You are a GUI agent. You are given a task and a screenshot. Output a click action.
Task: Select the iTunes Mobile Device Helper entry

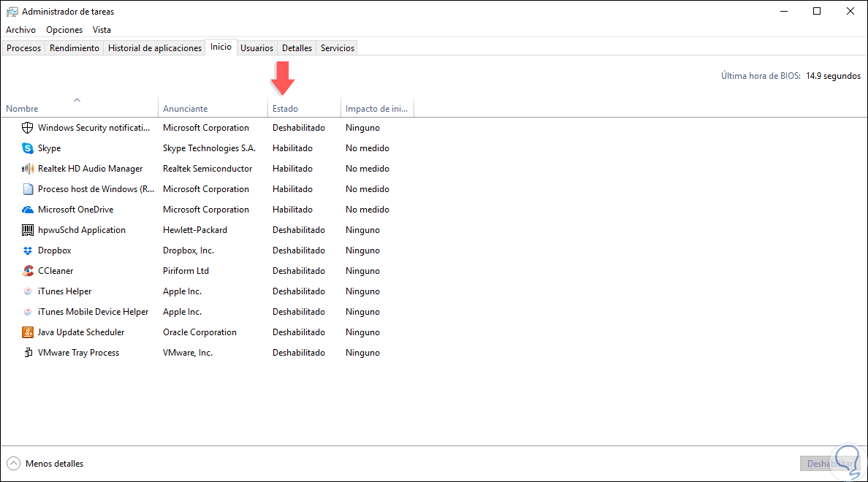coord(93,312)
